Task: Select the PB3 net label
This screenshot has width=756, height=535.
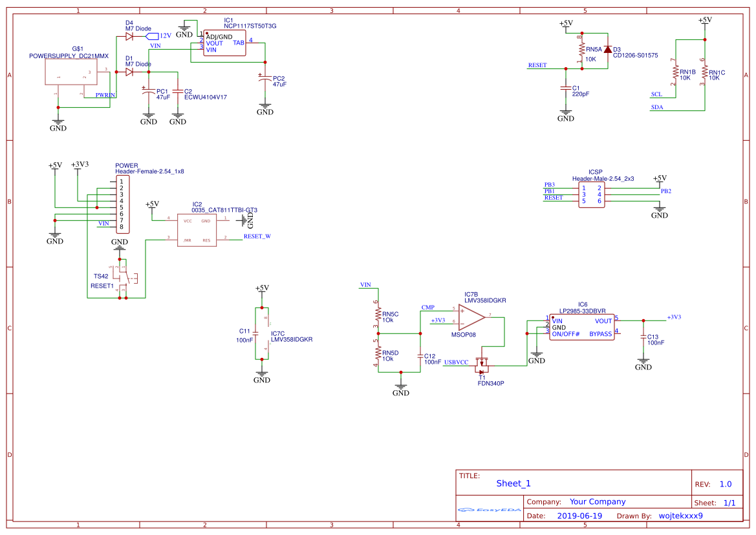Action: [549, 185]
